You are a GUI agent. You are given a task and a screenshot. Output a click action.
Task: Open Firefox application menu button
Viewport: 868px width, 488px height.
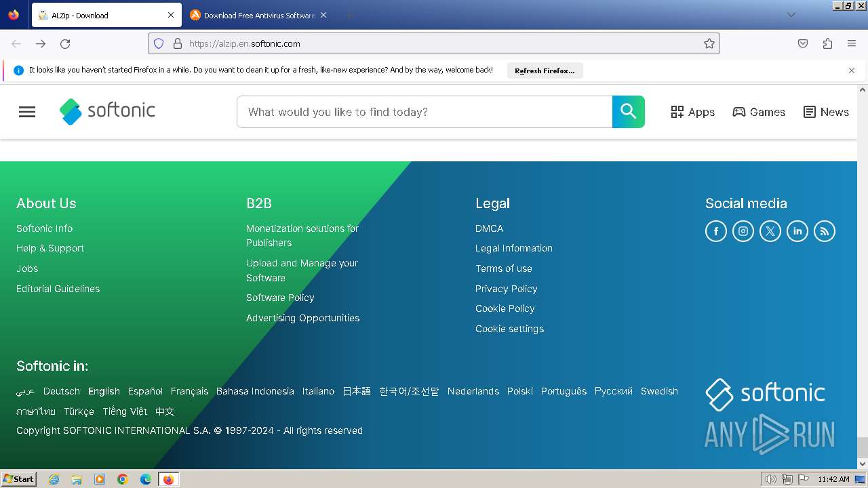pos(852,43)
